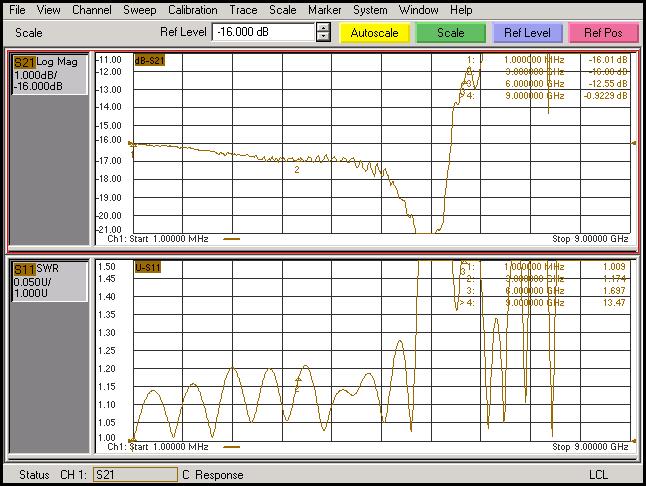Click the CH 1: status label
646x486 pixels.
pyautogui.click(x=73, y=475)
